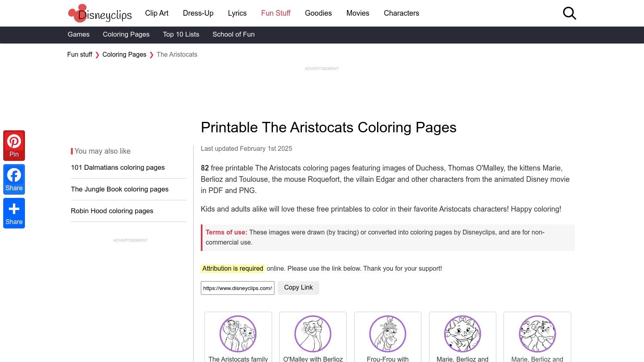Click 'The Aristocats' breadcrumb text
Image resolution: width=644 pixels, height=362 pixels.
pos(177,55)
